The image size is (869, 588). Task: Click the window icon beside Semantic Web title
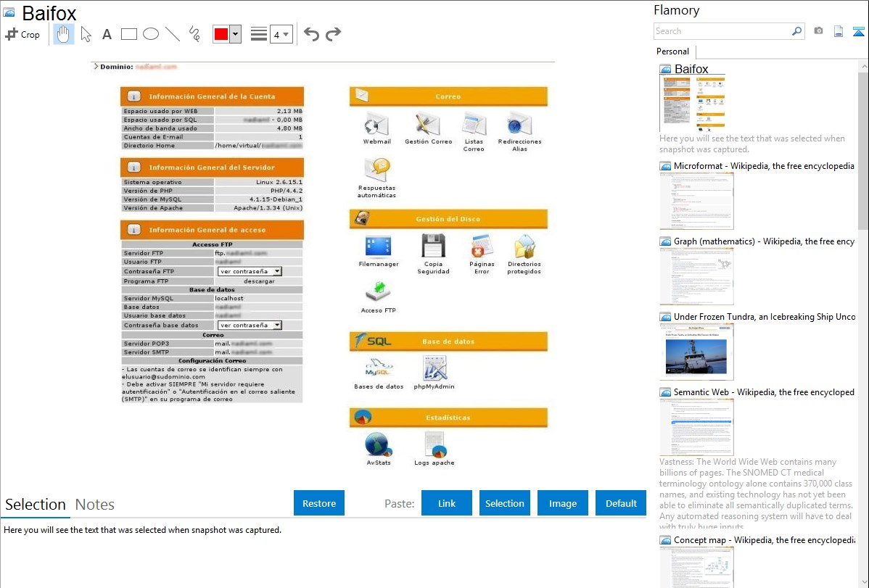click(665, 392)
